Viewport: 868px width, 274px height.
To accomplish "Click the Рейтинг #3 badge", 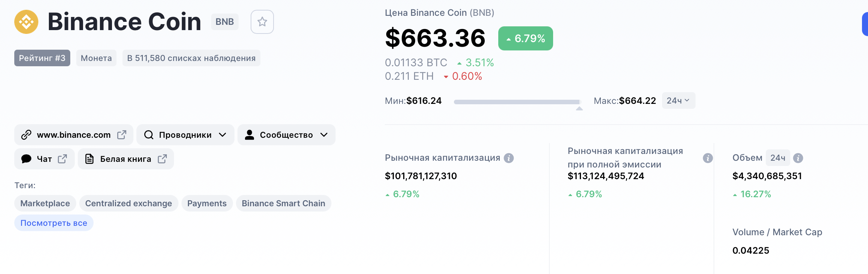I will (42, 58).
